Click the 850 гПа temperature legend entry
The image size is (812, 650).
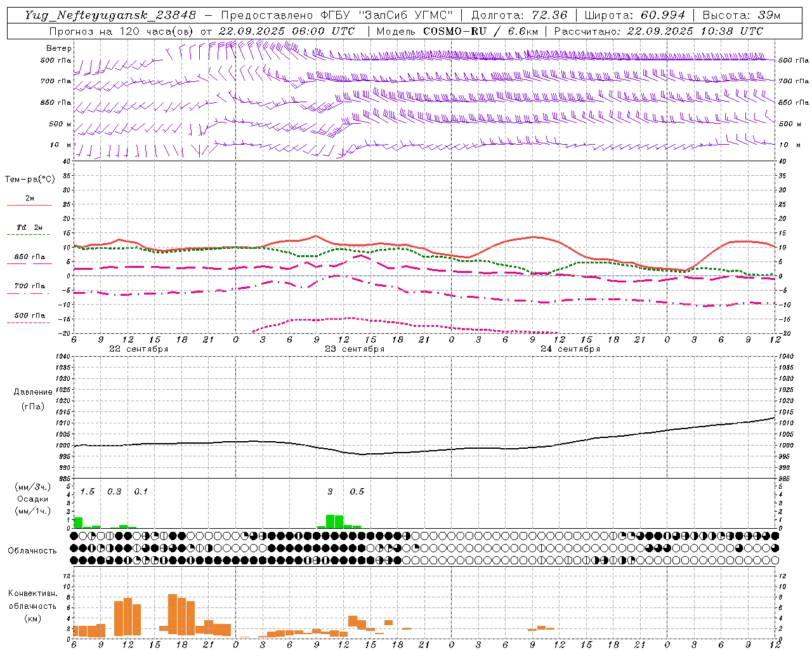coord(30,259)
